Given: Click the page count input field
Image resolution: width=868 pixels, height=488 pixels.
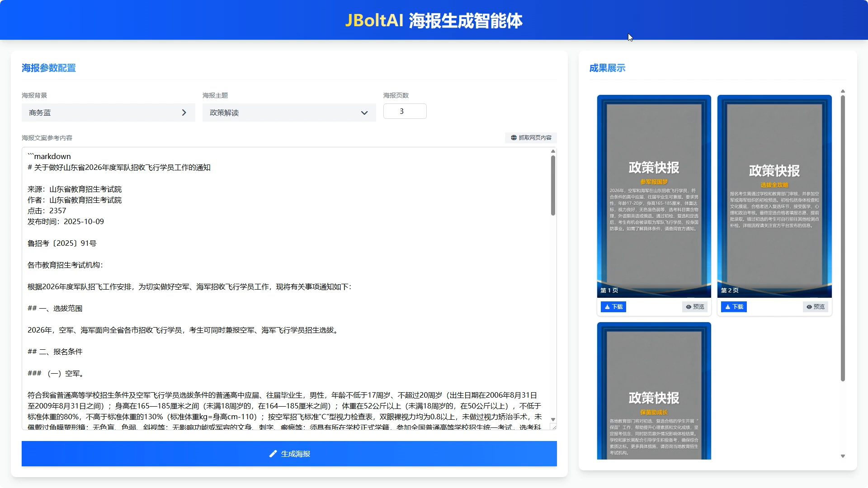Looking at the screenshot, I should 405,111.
